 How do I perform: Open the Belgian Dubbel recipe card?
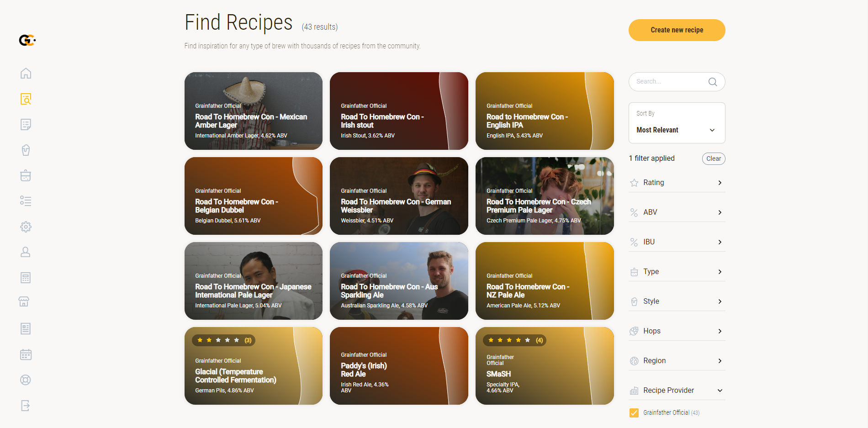click(254, 196)
